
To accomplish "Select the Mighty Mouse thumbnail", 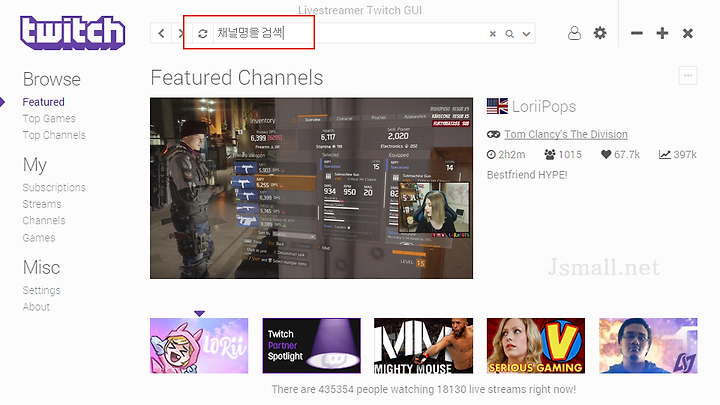I will pos(423,346).
